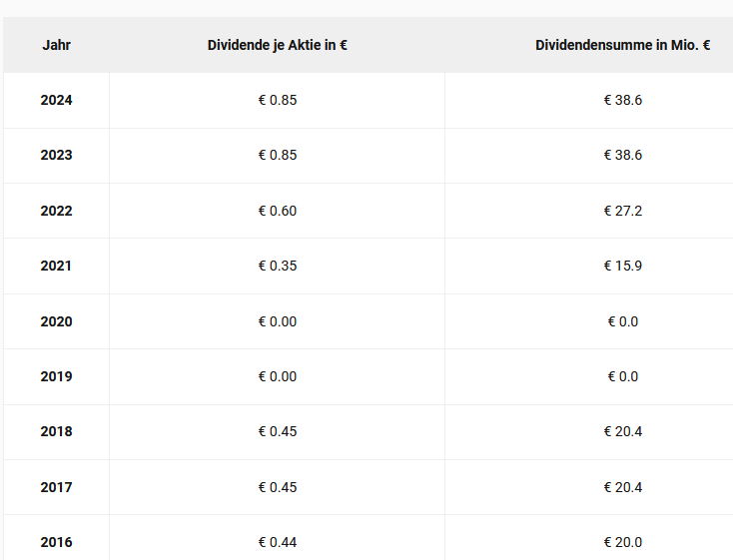Select the 2020 year cell
Screen dimensions: 733x560
pyautogui.click(x=56, y=321)
